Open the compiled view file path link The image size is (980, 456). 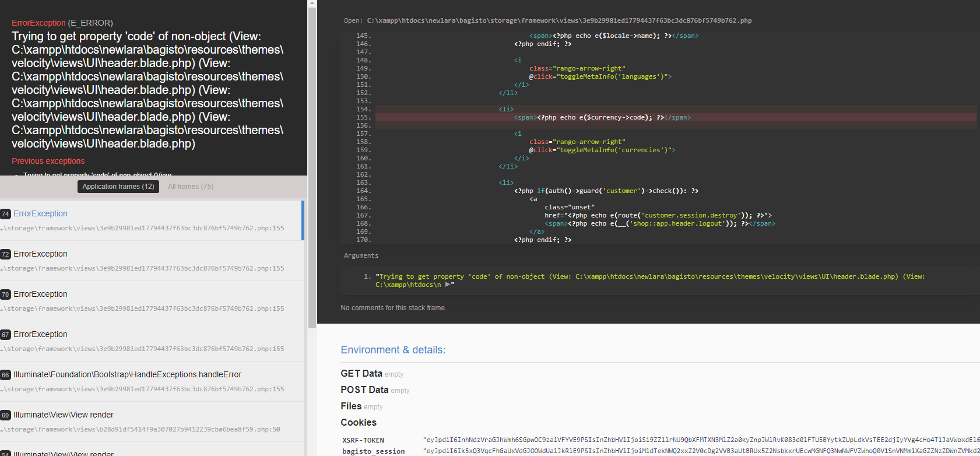(x=559, y=20)
